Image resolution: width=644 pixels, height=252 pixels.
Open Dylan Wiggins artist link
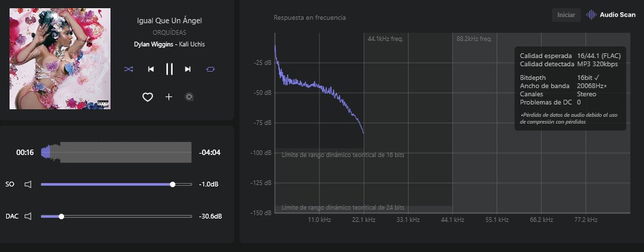(x=153, y=44)
